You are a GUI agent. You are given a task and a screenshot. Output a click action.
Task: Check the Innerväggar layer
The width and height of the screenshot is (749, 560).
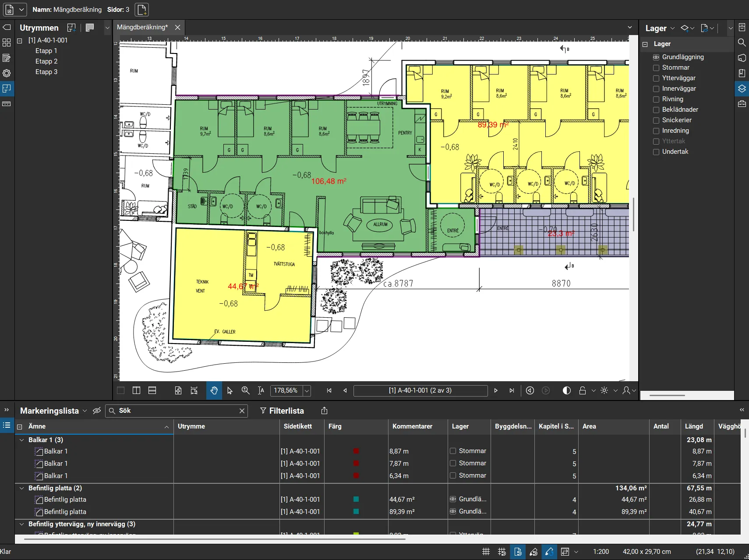point(656,89)
